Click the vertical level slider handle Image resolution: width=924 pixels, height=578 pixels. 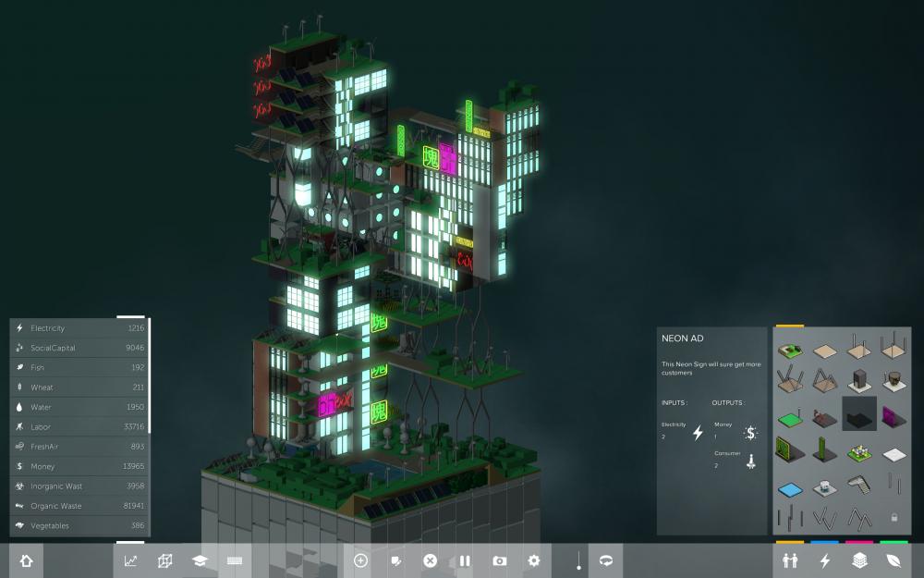pyautogui.click(x=578, y=560)
